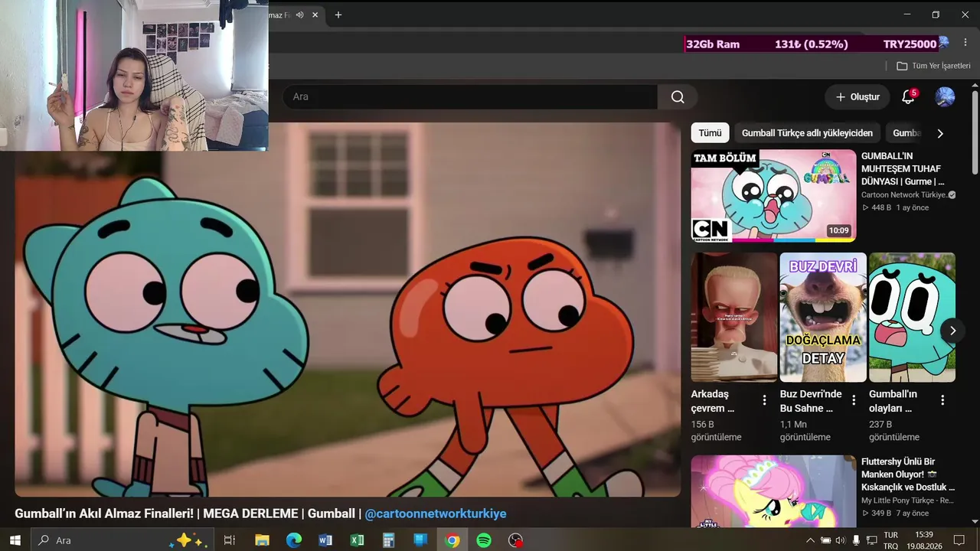Viewport: 980px width, 551px height.
Task: Open Calculator from taskbar
Action: [x=388, y=540]
